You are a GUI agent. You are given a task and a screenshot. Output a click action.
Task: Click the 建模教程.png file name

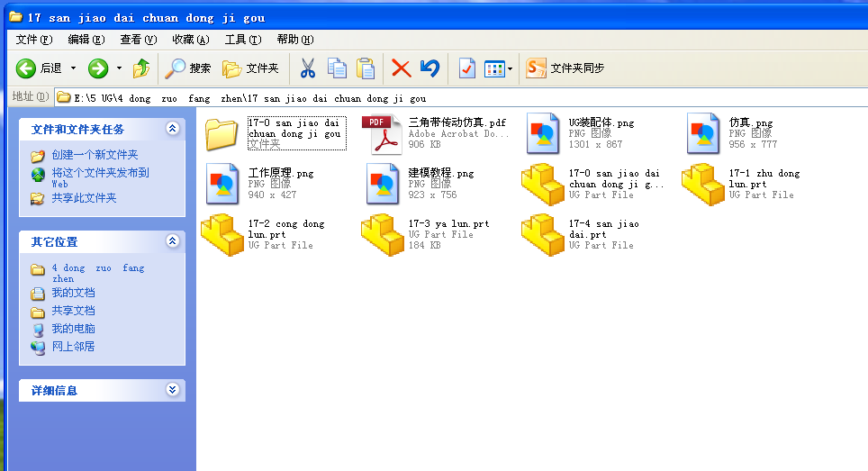441,173
